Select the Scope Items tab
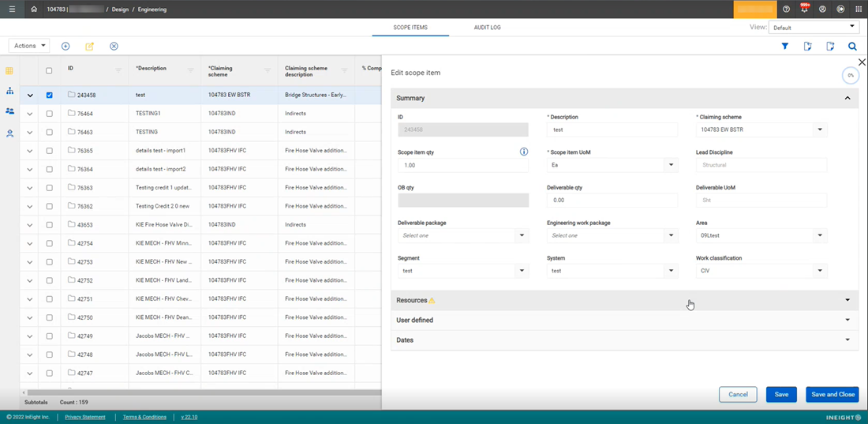868x424 pixels. 410,28
